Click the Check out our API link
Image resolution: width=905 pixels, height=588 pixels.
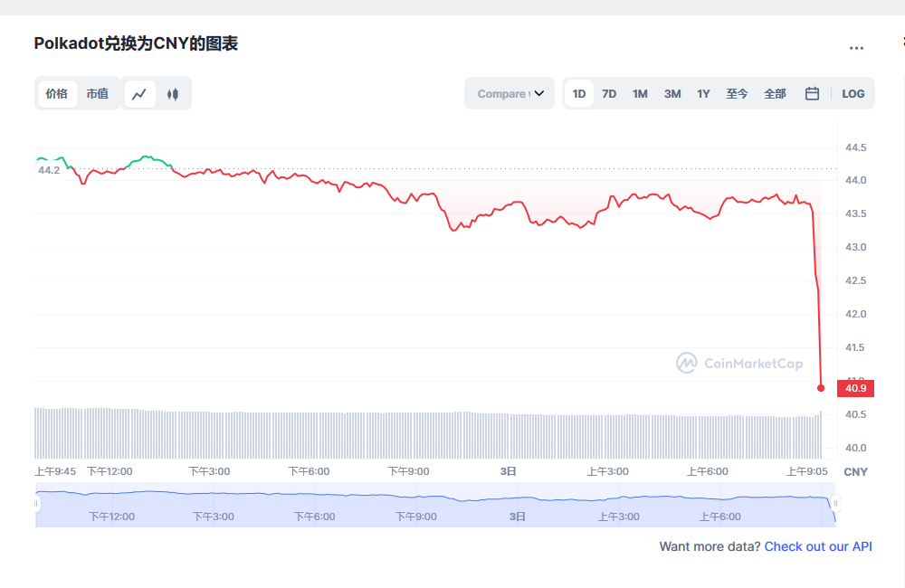818,546
